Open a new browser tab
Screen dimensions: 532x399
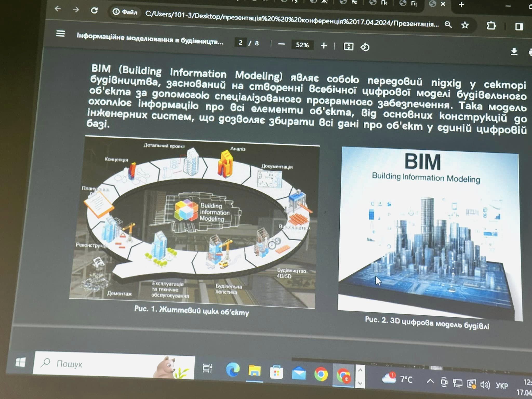[461, 4]
